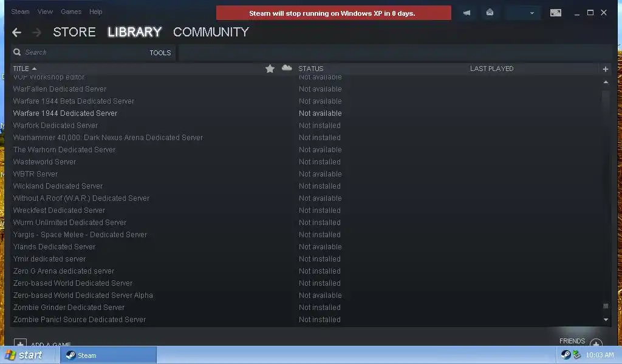Open the Help menu
Viewport: 622px width, 364px height.
click(95, 12)
